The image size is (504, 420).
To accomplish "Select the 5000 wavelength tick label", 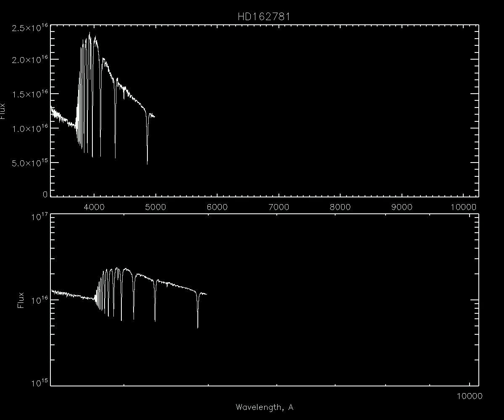I will tap(155, 207).
